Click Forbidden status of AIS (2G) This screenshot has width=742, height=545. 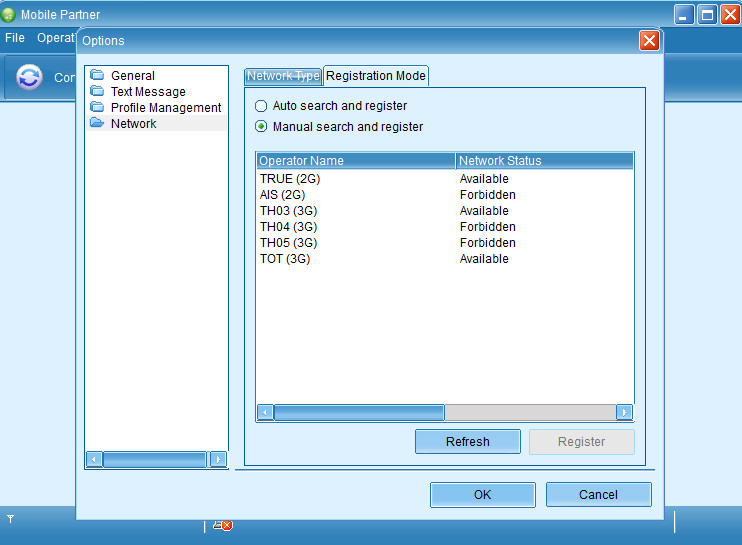(487, 195)
